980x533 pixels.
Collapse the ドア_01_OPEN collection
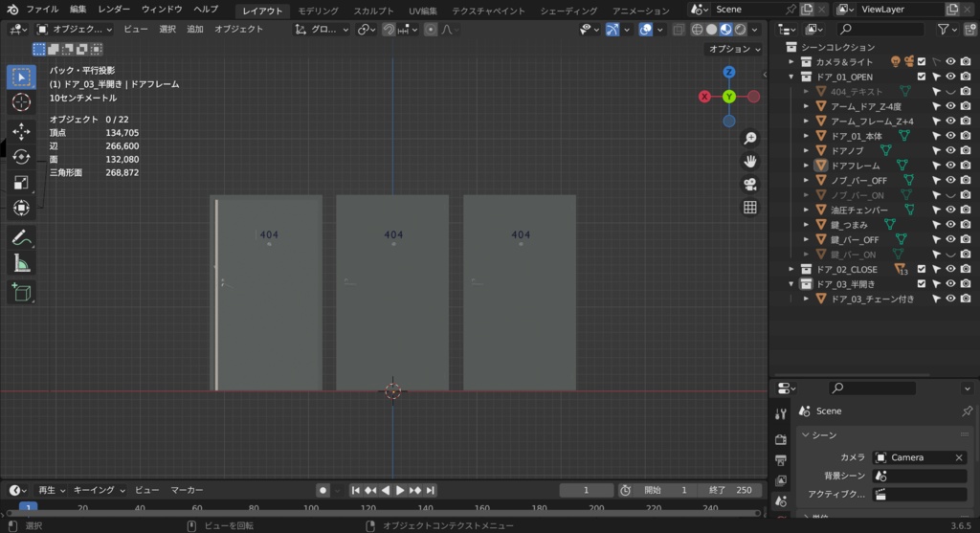pyautogui.click(x=792, y=77)
